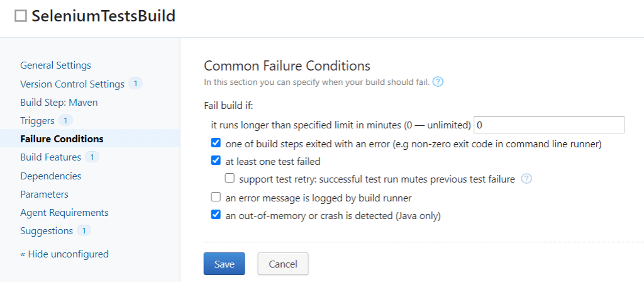Open Build Step: Maven tab
This screenshot has width=644, height=282.
[x=58, y=102]
